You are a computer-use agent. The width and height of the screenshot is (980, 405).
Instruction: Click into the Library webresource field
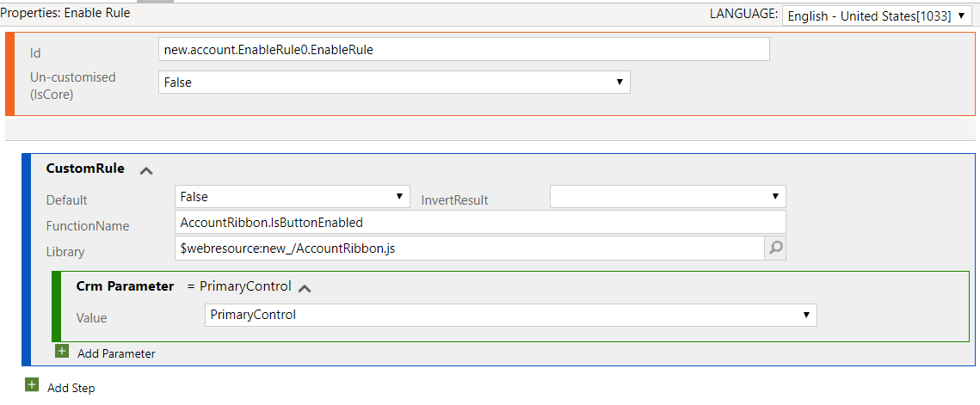469,249
